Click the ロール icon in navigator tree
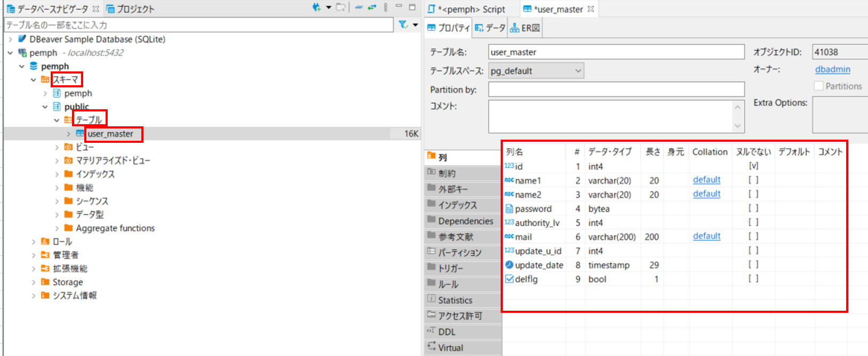Screen dimensions: 868x356 click(45, 241)
